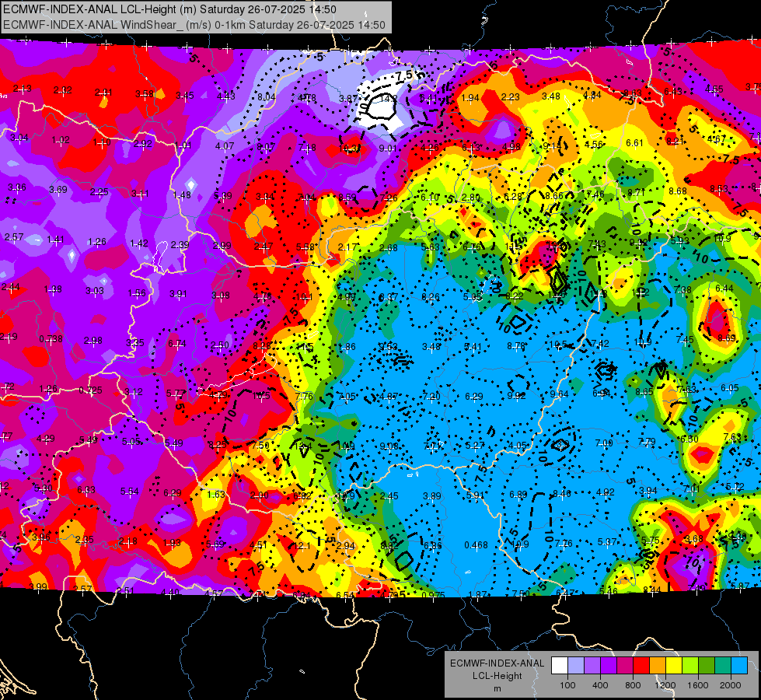Click the grid value "1.93" on the map

point(172,543)
